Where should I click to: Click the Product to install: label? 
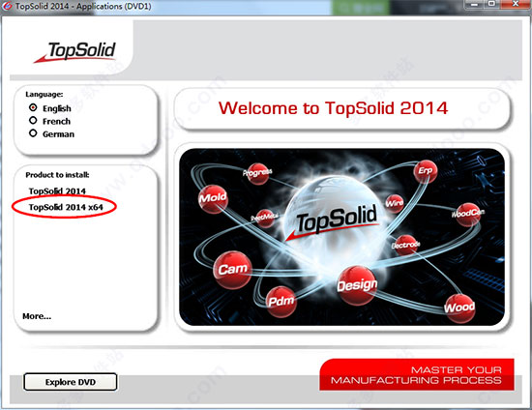(x=57, y=175)
